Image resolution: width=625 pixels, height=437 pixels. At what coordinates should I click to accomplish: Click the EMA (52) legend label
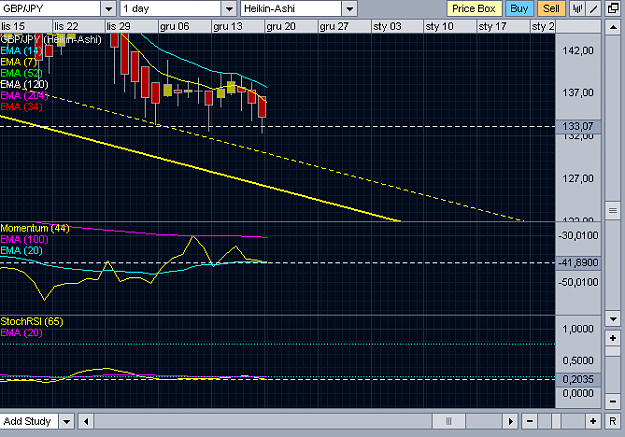point(21,73)
